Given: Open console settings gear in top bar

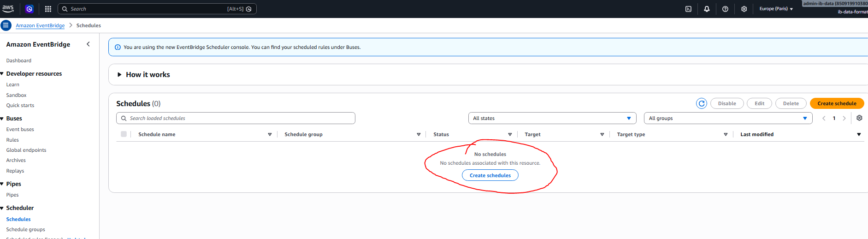Looking at the screenshot, I should click(744, 9).
